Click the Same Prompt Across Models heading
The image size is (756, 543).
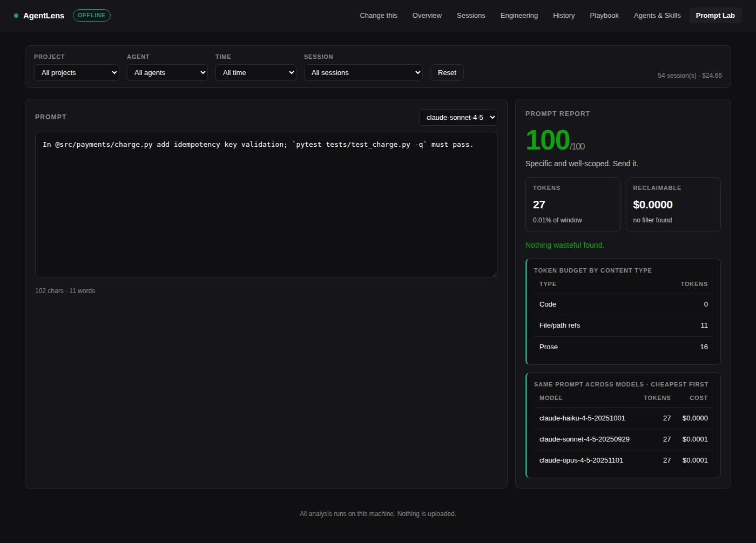point(621,384)
